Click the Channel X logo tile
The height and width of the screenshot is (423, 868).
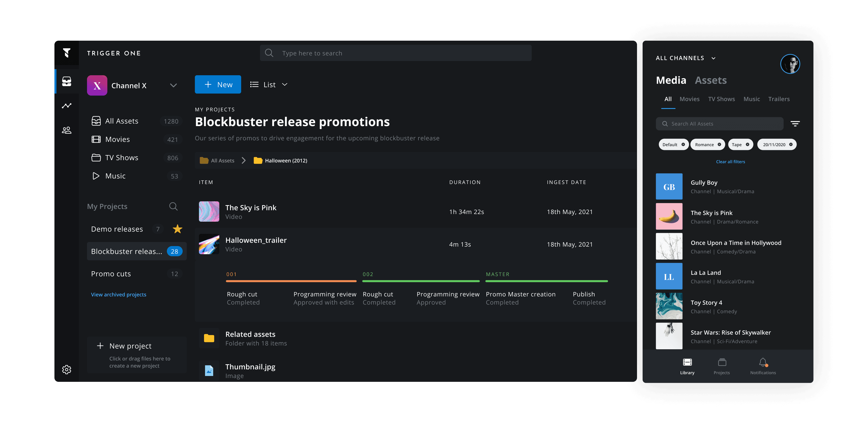[97, 86]
